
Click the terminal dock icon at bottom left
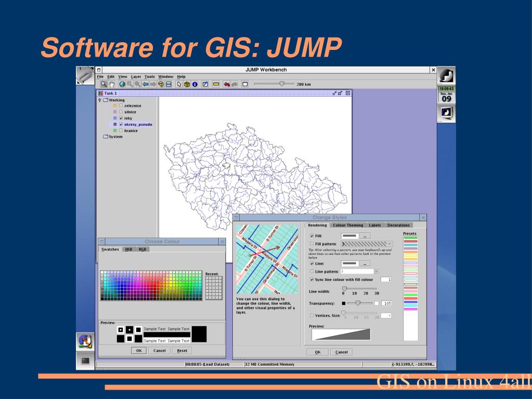(85, 361)
